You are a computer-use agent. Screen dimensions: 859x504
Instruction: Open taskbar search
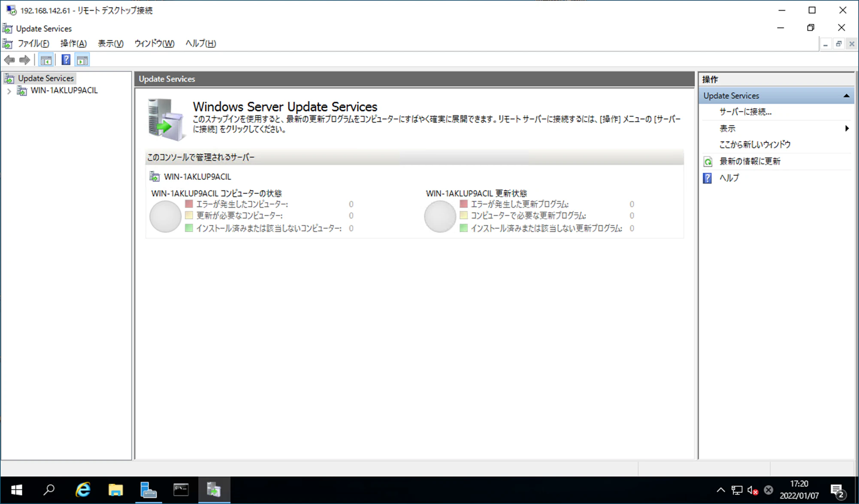(x=49, y=490)
